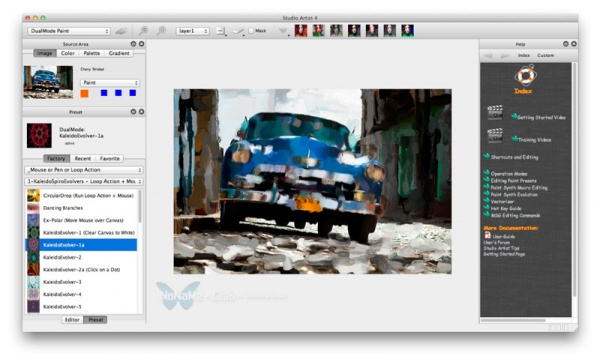Close the Source Area panel with its X button
The height and width of the screenshot is (362, 600).
pos(141,44)
